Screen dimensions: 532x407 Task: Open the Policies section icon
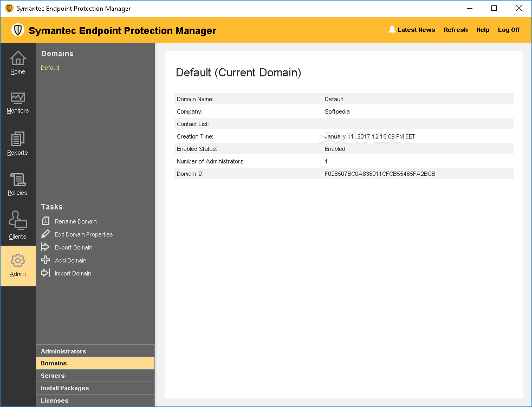(18, 180)
